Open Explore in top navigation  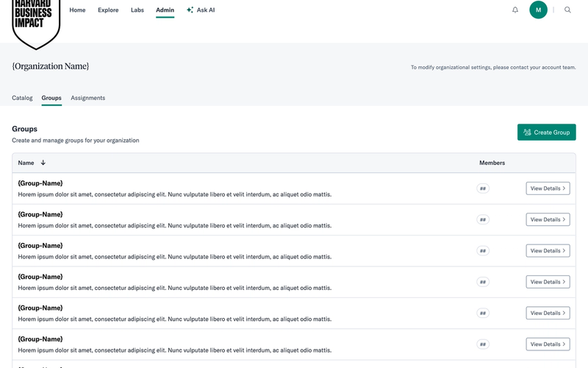click(x=108, y=10)
